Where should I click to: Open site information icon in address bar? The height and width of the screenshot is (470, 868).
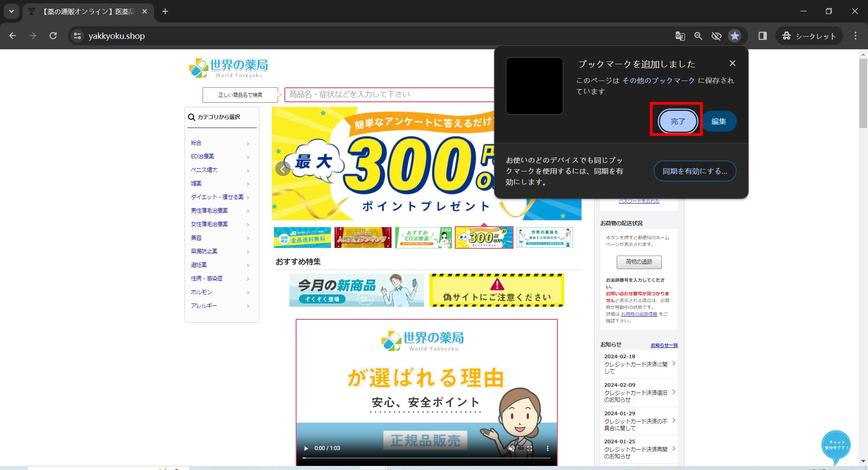[x=77, y=36]
